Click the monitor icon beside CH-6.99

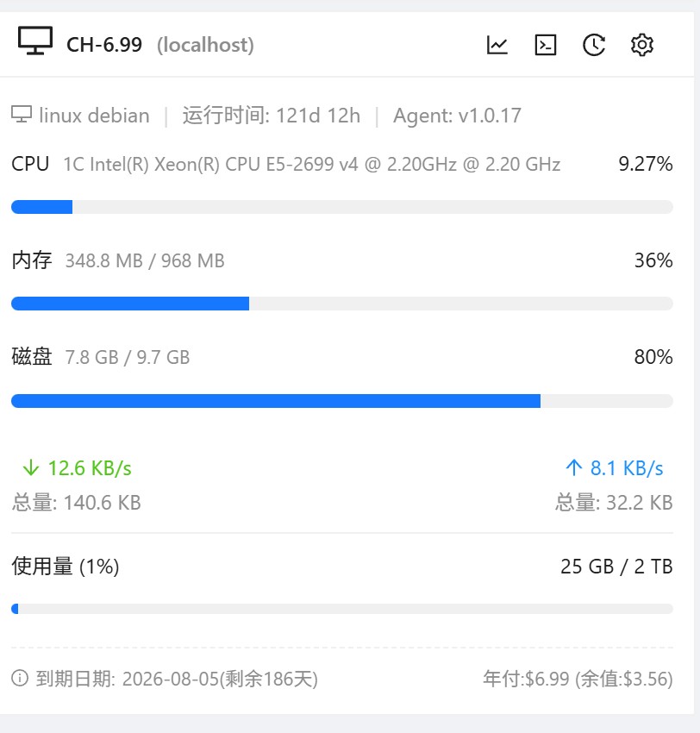tap(35, 41)
